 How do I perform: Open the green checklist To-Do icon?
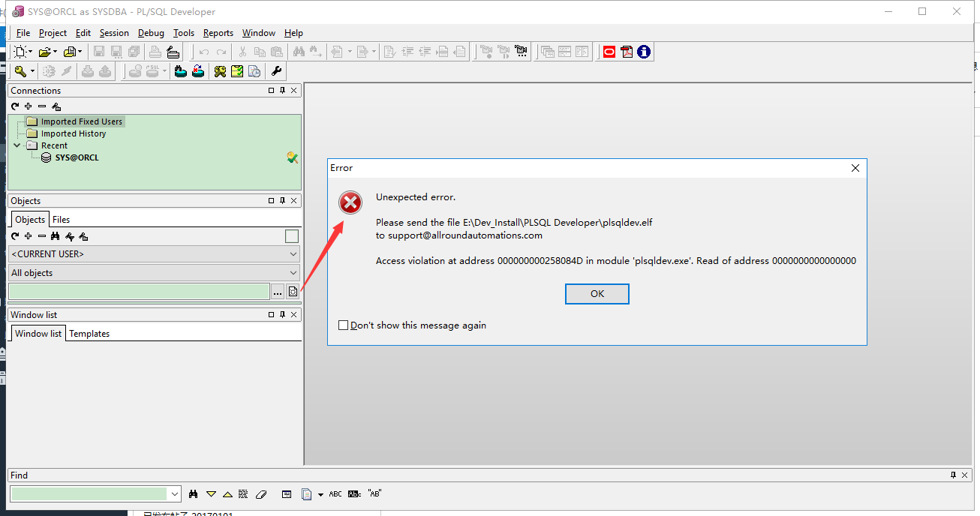tap(237, 71)
